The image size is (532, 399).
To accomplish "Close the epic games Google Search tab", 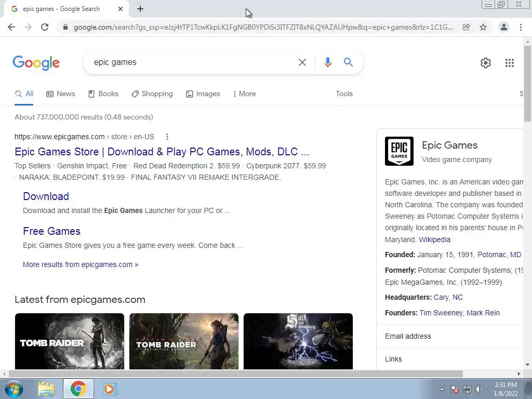I will [x=121, y=9].
